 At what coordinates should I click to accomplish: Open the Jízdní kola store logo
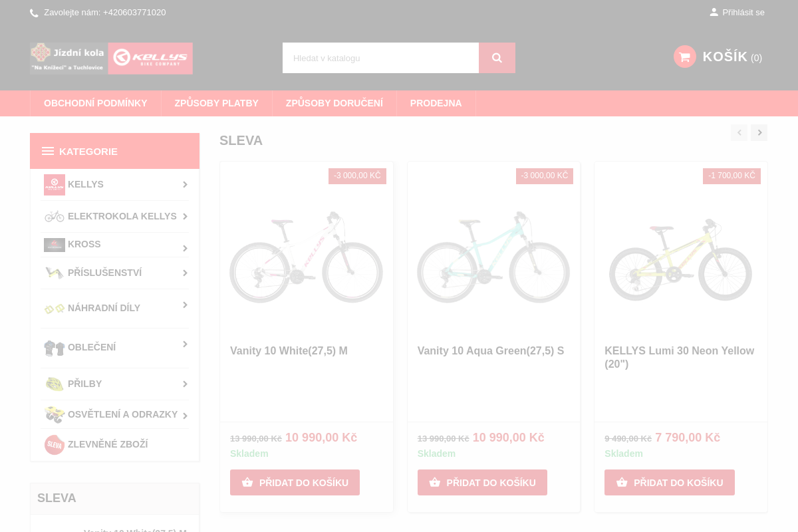click(68, 58)
